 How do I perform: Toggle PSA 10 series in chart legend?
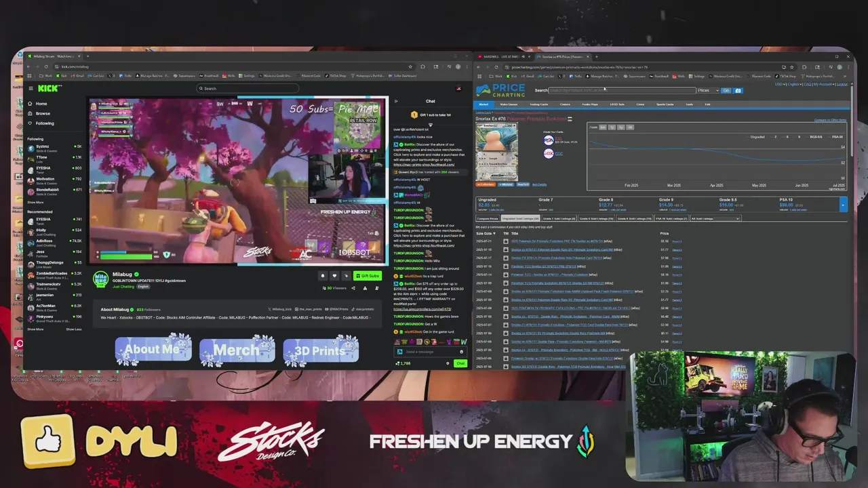point(835,137)
